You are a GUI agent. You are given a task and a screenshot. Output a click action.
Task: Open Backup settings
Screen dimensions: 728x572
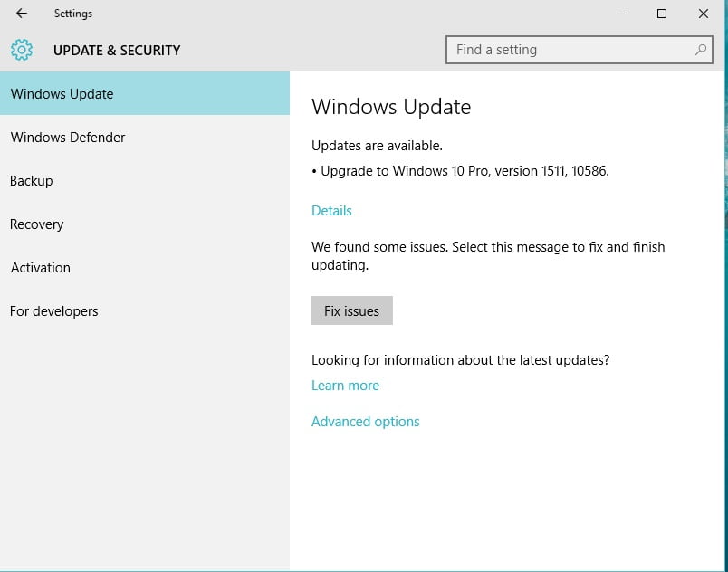coord(31,180)
